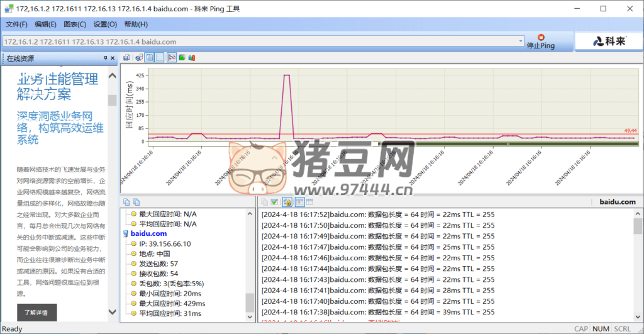644x334 pixels.
Task: Switch to the area chart icon
Action: coord(182,58)
